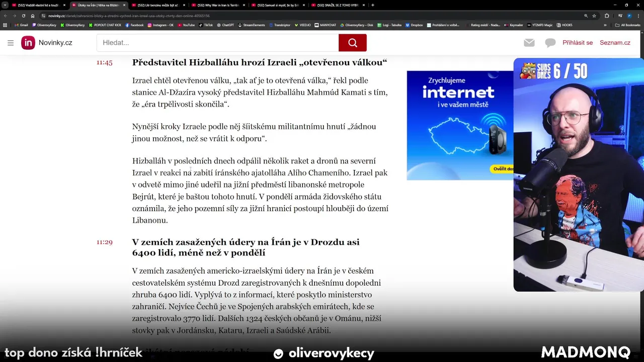Screen dimensions: 644x362
Task: Click the 11:29 timestamp
Action: [105, 242]
